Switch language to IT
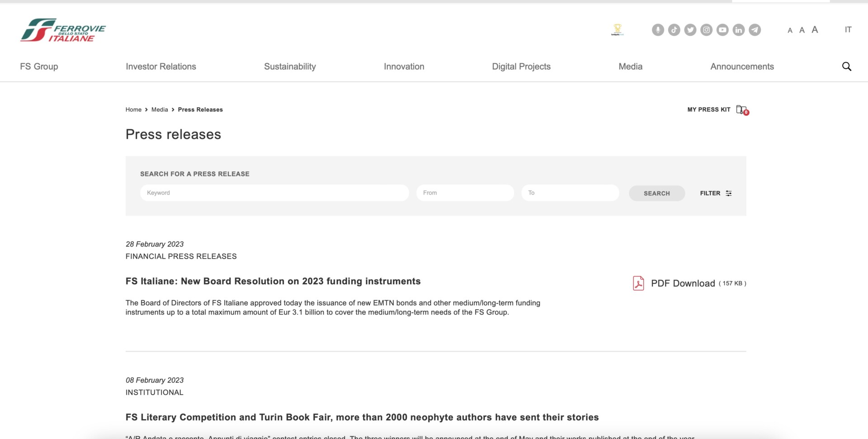Image resolution: width=868 pixels, height=439 pixels. (x=848, y=30)
